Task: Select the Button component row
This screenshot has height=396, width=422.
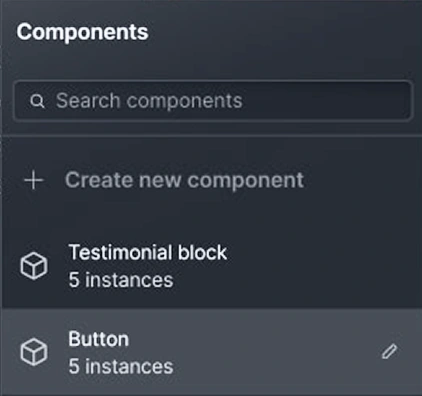Action: point(212,352)
